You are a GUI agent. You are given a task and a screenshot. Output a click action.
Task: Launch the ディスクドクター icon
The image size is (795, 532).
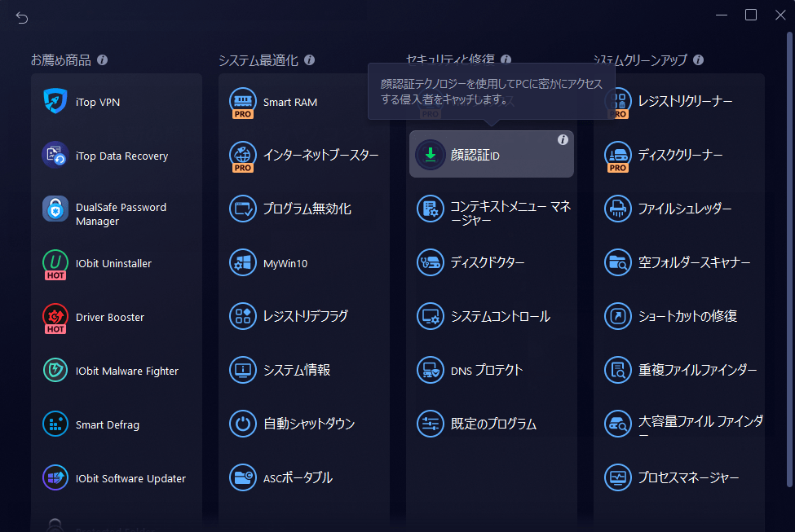click(x=431, y=262)
